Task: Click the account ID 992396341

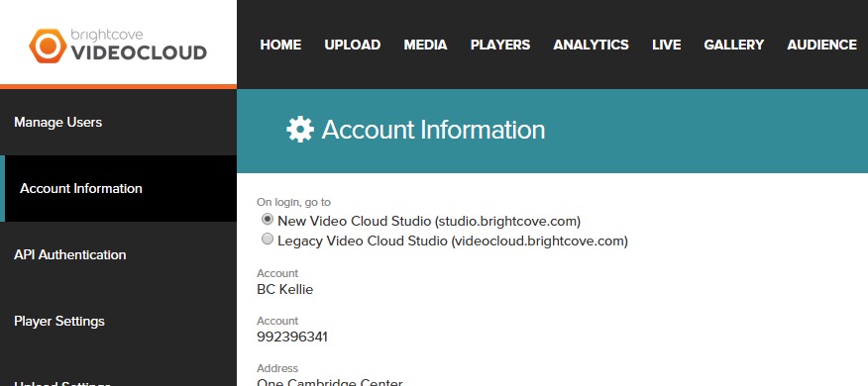Action: point(292,337)
